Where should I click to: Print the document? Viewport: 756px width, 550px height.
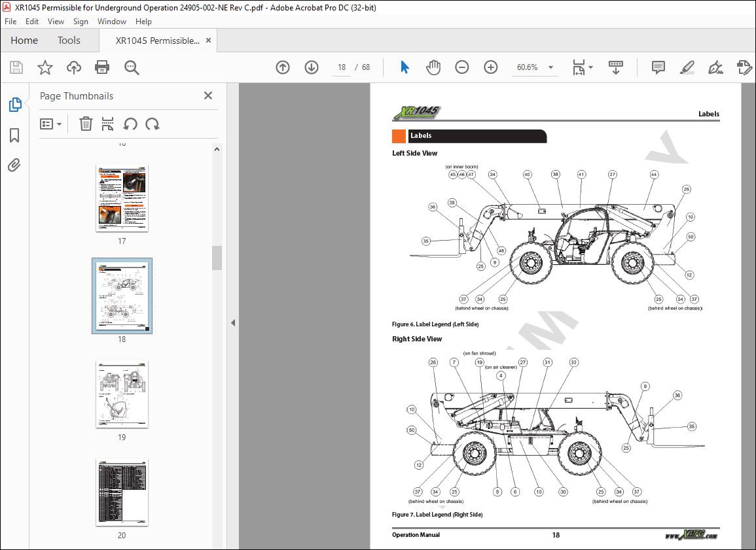(102, 67)
